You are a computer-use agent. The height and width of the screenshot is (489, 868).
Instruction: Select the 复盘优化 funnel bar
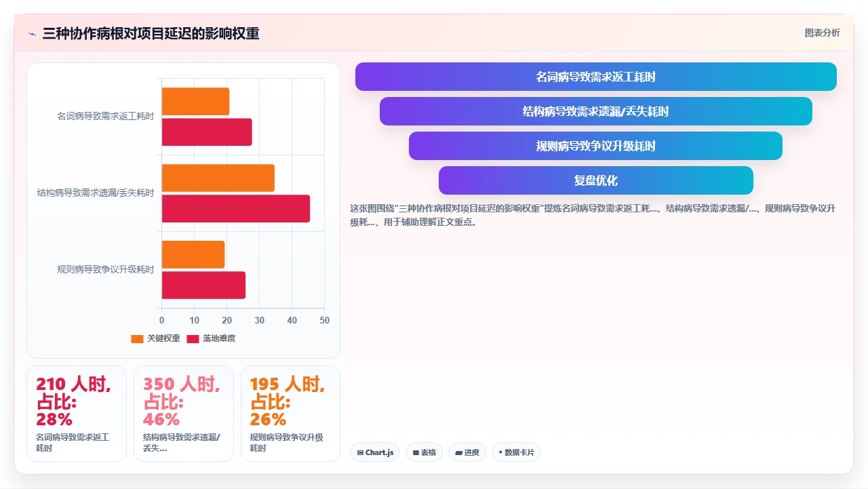tap(596, 180)
